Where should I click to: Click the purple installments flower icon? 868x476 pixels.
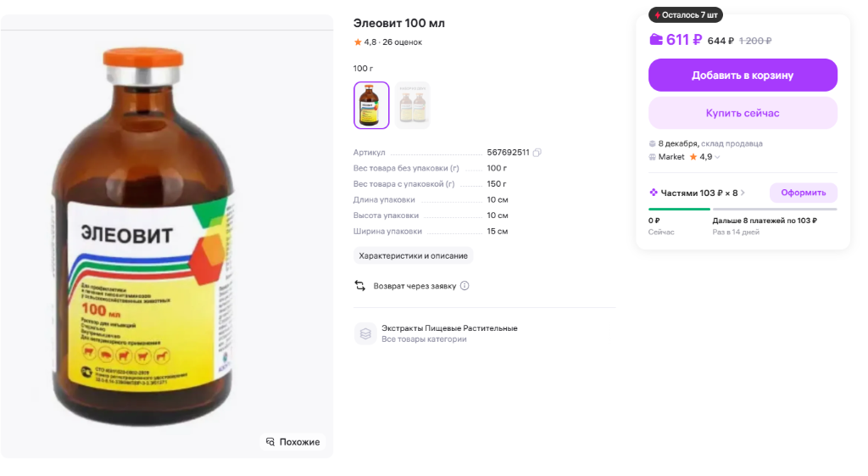(x=654, y=193)
